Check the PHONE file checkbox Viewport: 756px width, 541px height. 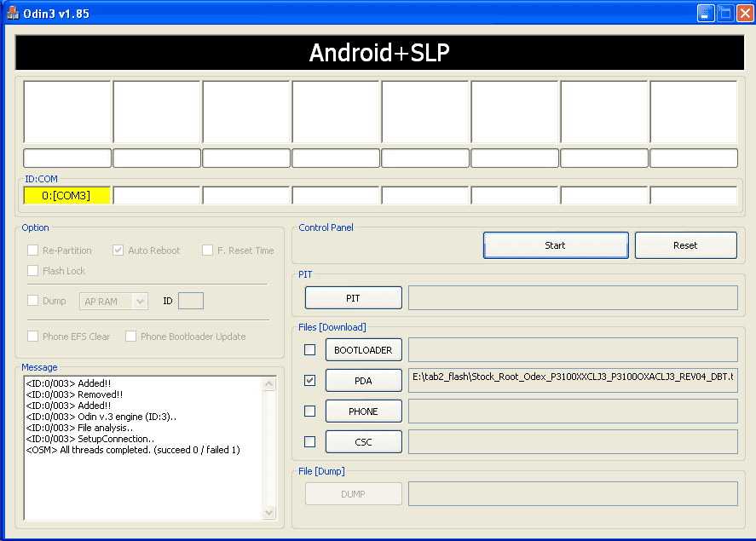[x=310, y=412]
